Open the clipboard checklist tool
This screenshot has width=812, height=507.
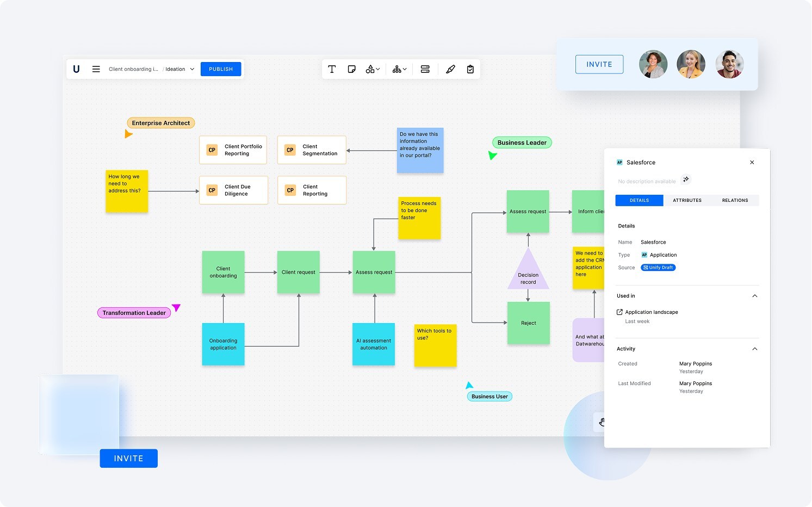[470, 69]
